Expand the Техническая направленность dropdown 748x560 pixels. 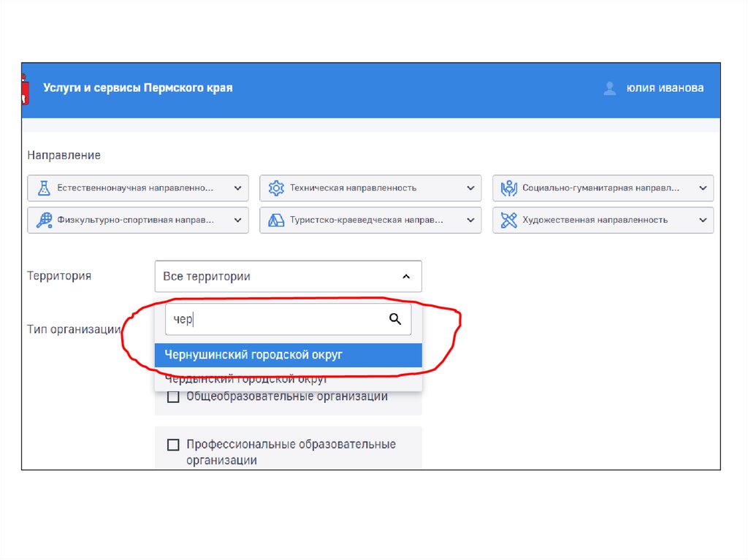[470, 188]
